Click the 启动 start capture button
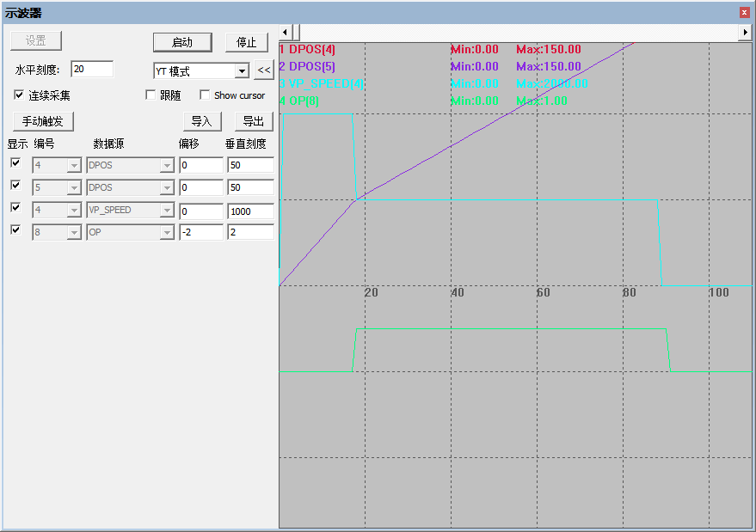 pos(182,42)
